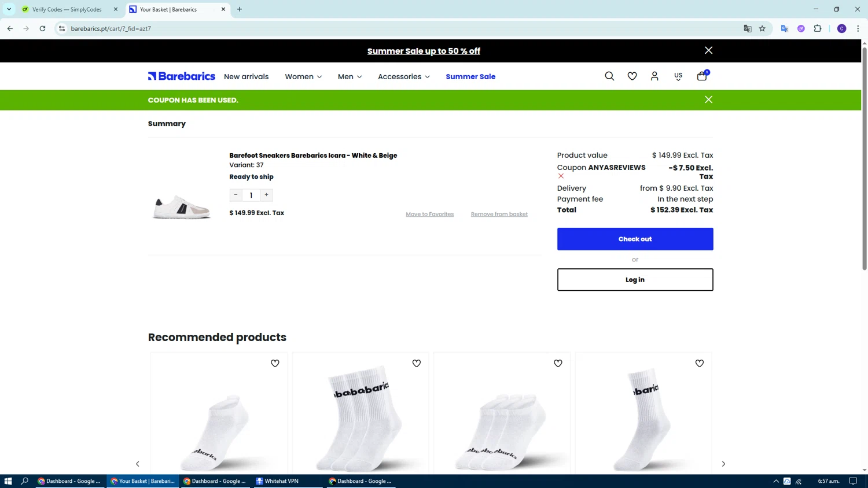Open a new browser tab
The height and width of the screenshot is (488, 868).
tap(240, 9)
